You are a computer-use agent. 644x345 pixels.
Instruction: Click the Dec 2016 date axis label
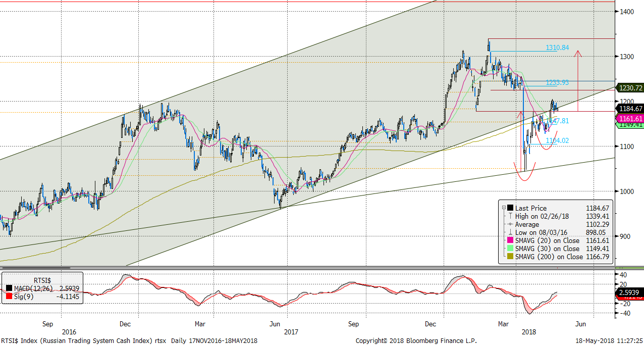click(126, 323)
